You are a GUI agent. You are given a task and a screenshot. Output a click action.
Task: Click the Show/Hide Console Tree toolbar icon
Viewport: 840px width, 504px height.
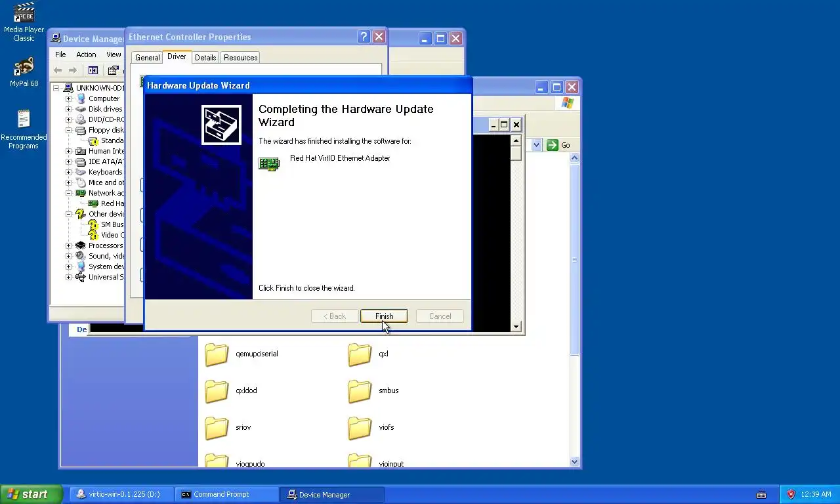point(93,70)
